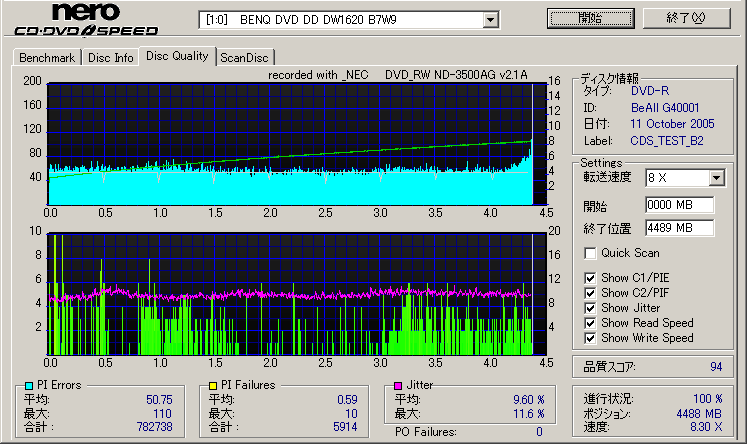Select the Disc Quality tab
The height and width of the screenshot is (444, 747).
click(177, 56)
